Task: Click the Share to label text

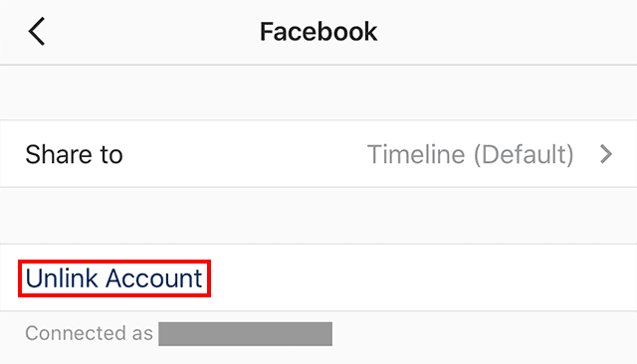Action: (74, 154)
